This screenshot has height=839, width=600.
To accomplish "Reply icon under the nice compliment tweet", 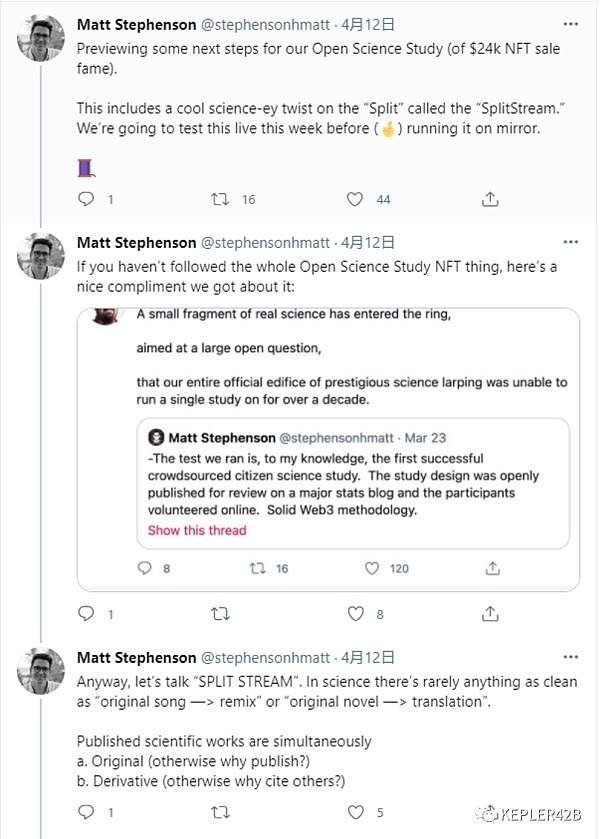I will tap(87, 613).
